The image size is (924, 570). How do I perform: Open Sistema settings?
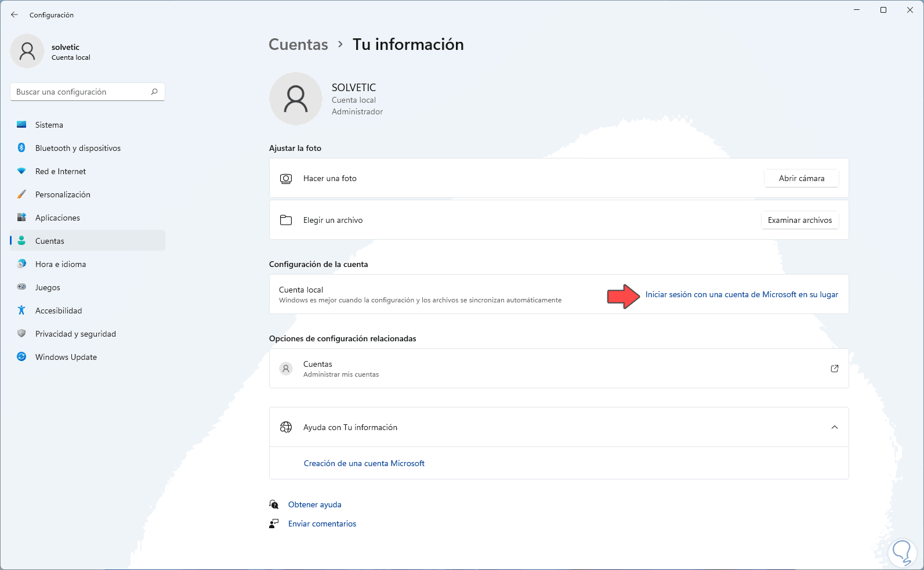pos(88,125)
